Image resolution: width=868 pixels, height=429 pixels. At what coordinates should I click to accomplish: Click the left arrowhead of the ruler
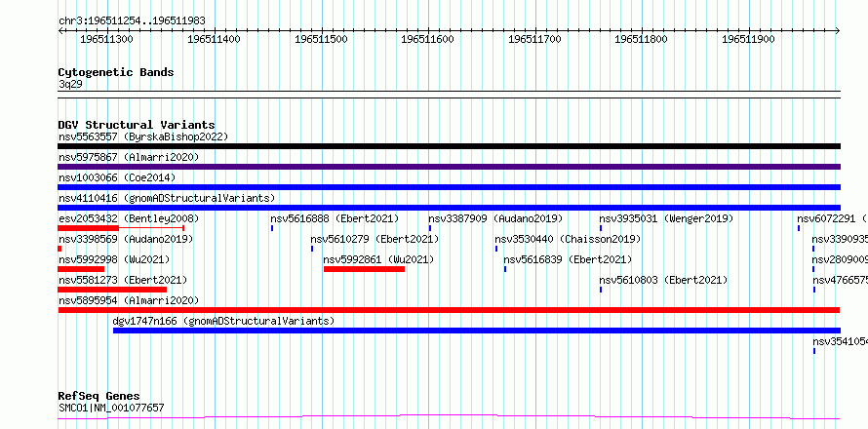(x=60, y=30)
